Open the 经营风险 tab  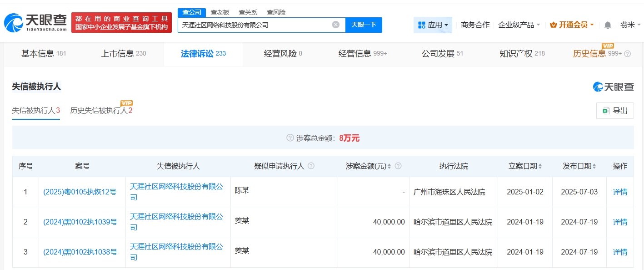[283, 53]
